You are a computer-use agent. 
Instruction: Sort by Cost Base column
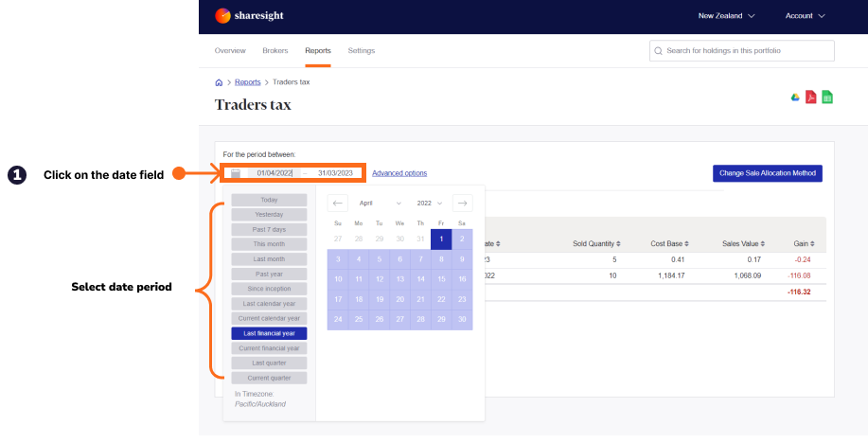pos(670,243)
